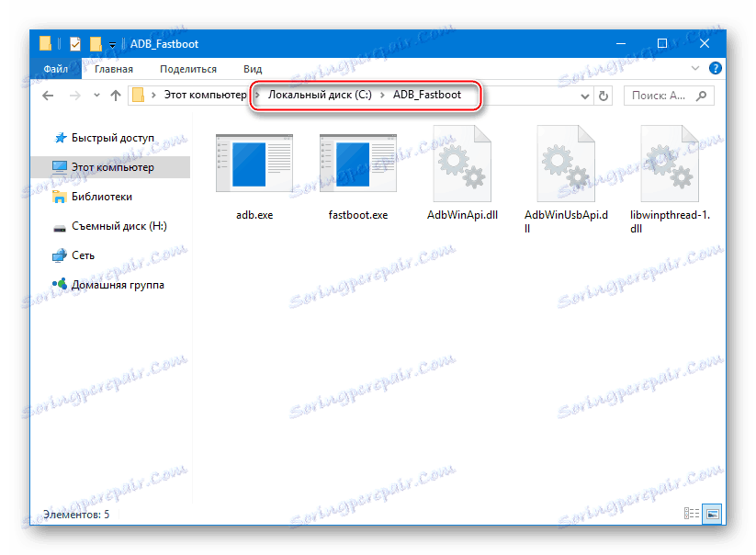
Task: Open Сеть in the navigation pane
Action: coord(83,255)
